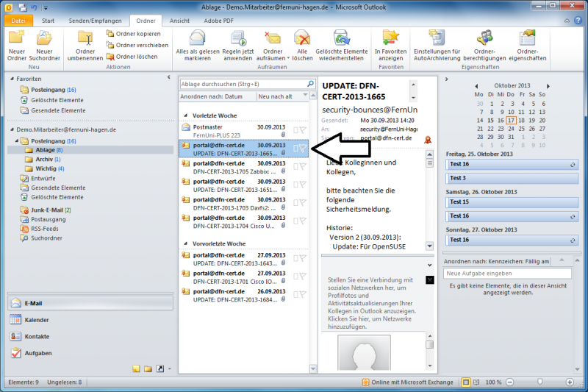Minimize the navigation pane with the arrow
This screenshot has height=392, width=588.
click(x=169, y=77)
